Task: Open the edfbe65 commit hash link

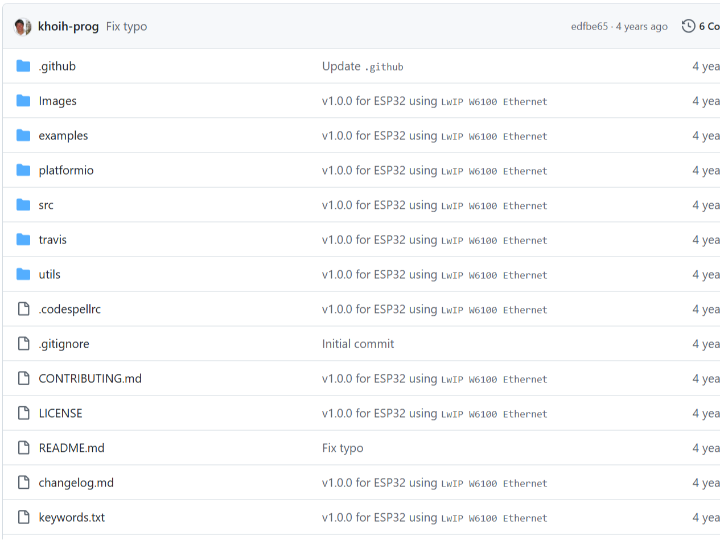Action: click(589, 27)
